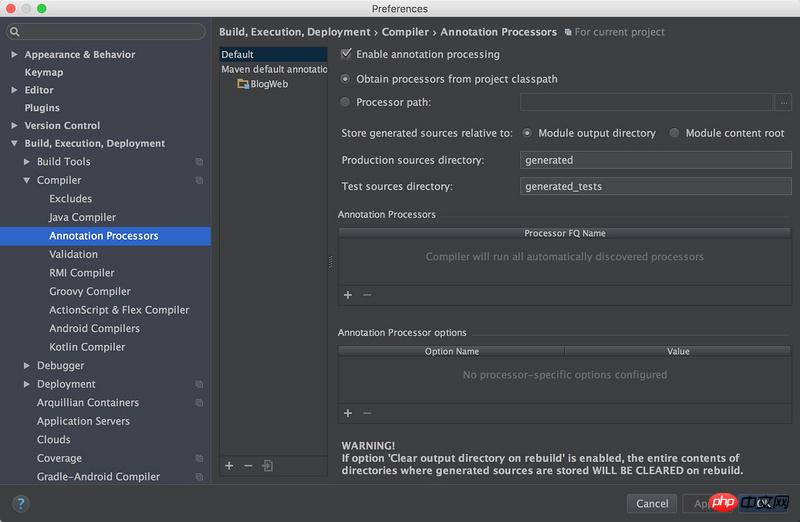800x522 pixels.
Task: Open Keymap settings
Action: 44,72
